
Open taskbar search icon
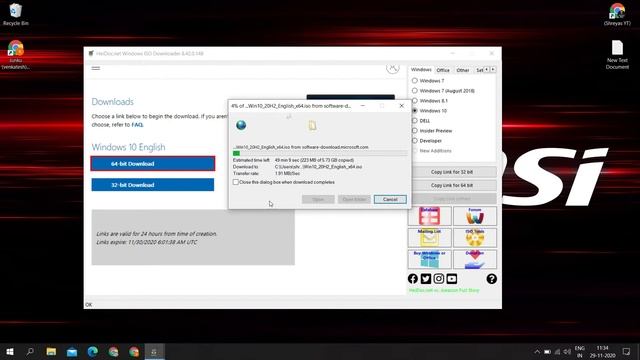(30, 351)
